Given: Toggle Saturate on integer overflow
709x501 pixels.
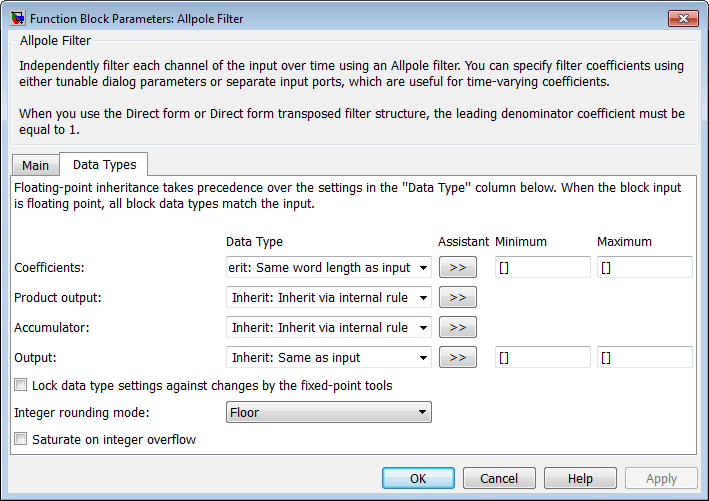Looking at the screenshot, I should [21, 439].
